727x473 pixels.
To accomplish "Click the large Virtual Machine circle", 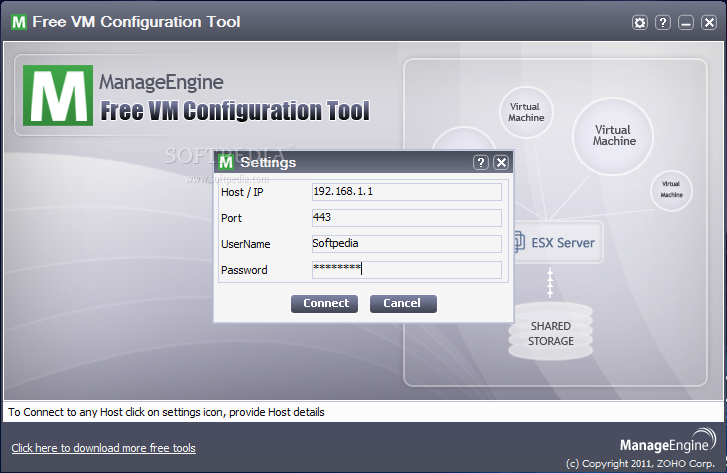I will 613,135.
